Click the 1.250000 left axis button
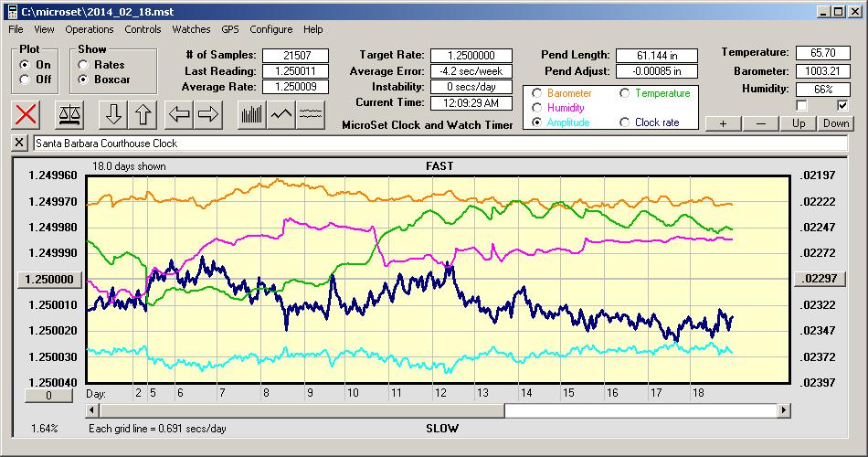 click(50, 279)
